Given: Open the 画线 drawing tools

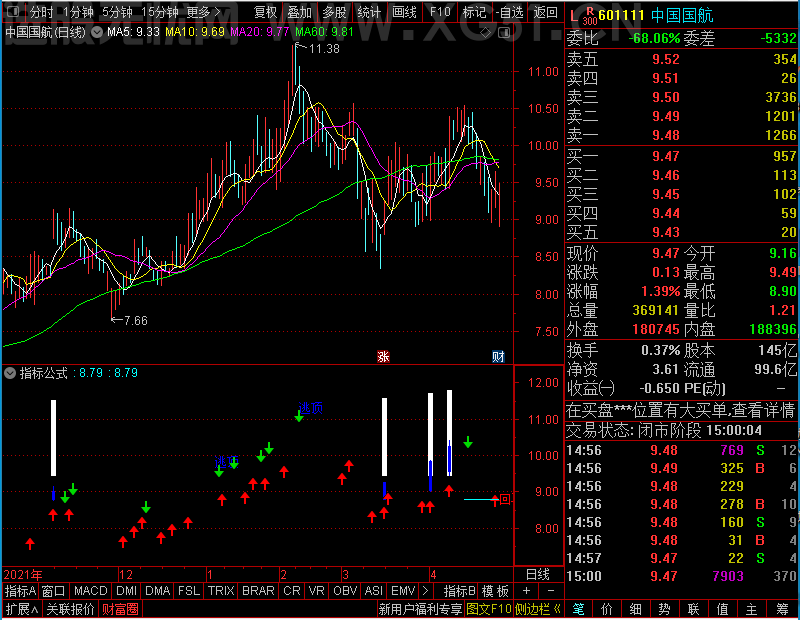Looking at the screenshot, I should [x=404, y=12].
